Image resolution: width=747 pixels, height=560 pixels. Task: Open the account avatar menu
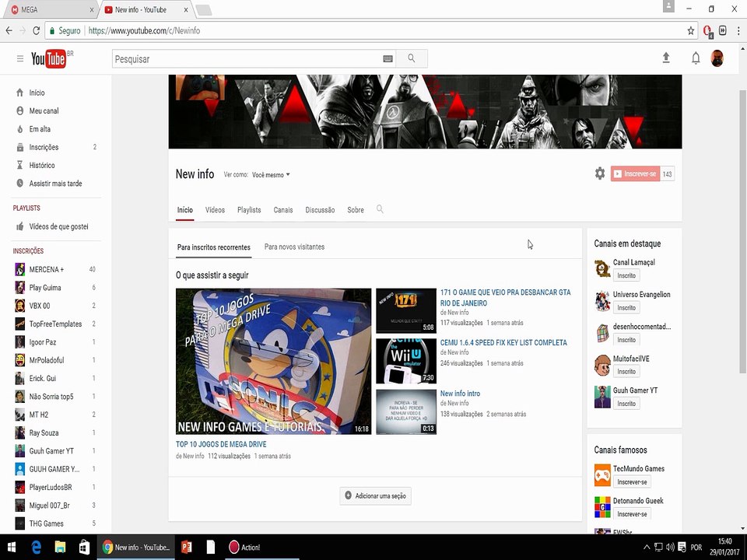point(717,58)
